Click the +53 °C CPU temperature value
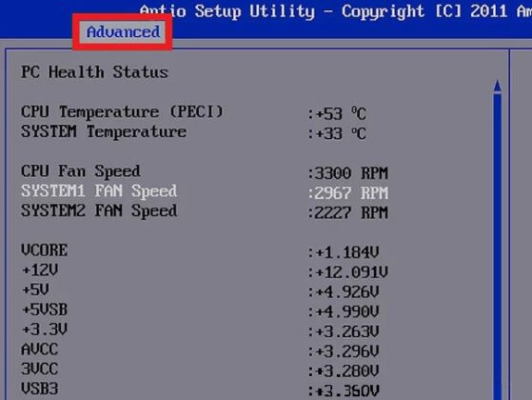The width and height of the screenshot is (532, 400). pos(337,113)
